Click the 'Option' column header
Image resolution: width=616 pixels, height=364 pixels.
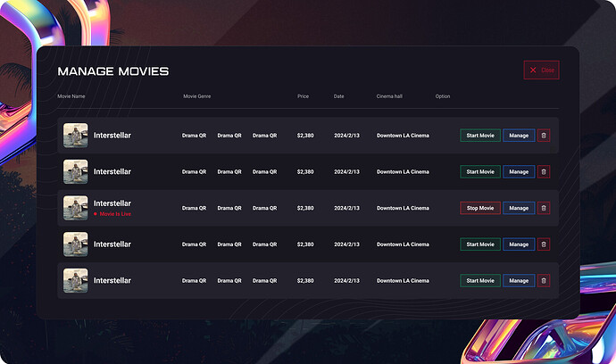442,96
